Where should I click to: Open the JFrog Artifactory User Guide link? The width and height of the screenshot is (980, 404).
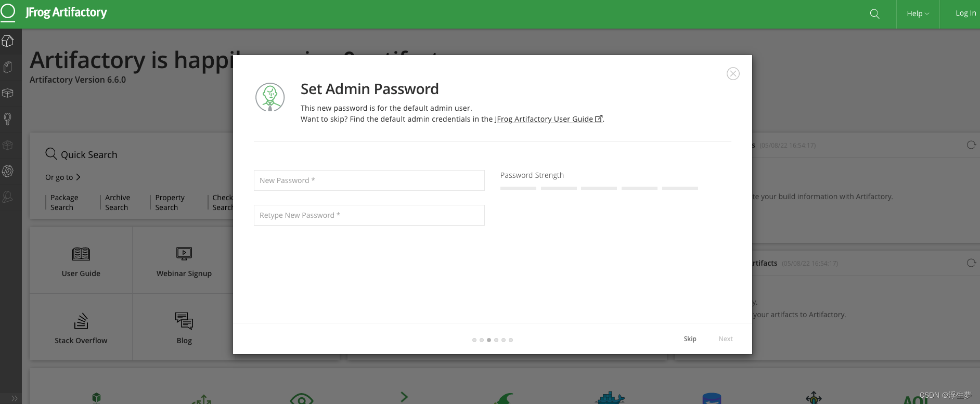click(x=544, y=119)
